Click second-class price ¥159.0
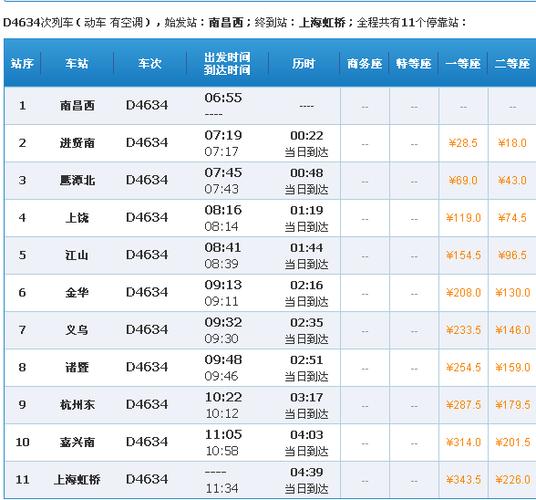 [513, 367]
